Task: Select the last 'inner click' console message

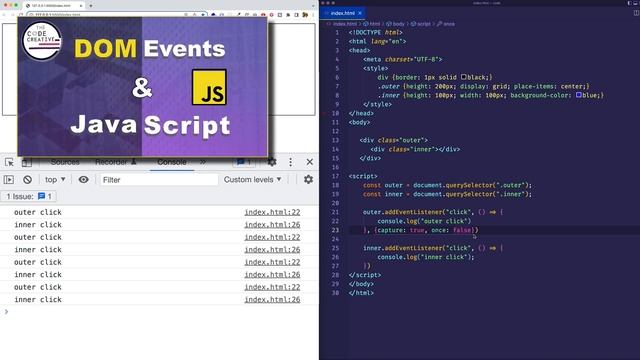Action: 38,300
